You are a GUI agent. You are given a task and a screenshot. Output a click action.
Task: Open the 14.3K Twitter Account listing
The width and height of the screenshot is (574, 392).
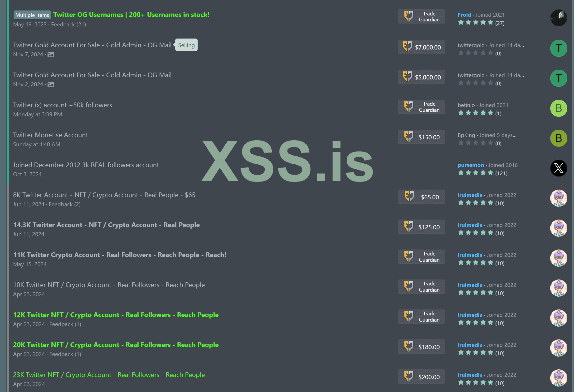click(x=106, y=225)
